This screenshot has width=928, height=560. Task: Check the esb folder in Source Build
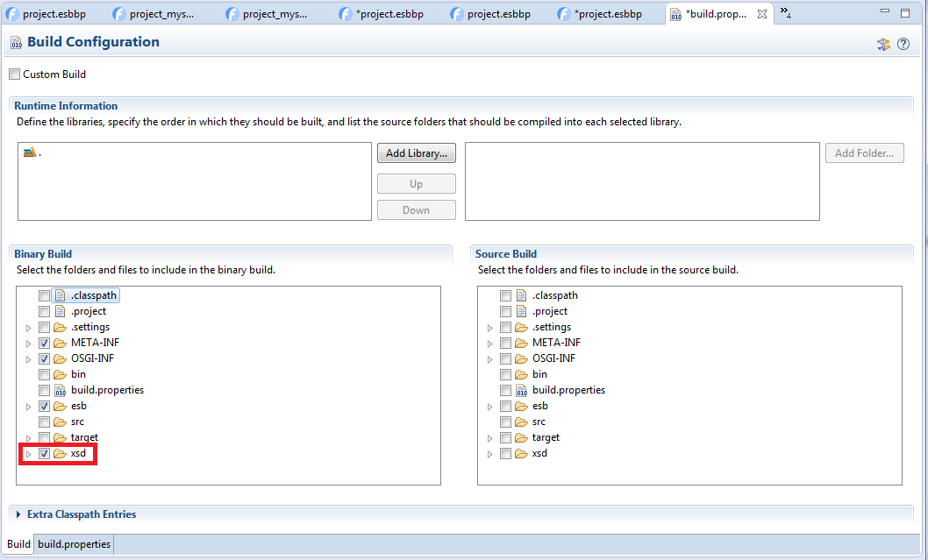coord(505,406)
